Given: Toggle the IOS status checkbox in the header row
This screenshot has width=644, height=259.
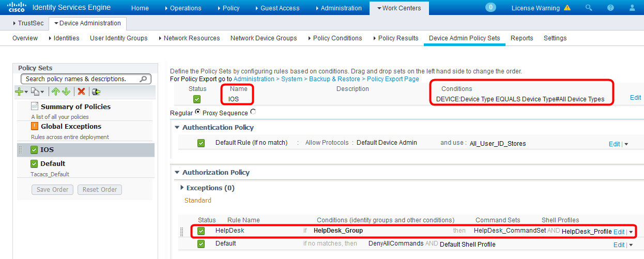Looking at the screenshot, I should pyautogui.click(x=197, y=99).
